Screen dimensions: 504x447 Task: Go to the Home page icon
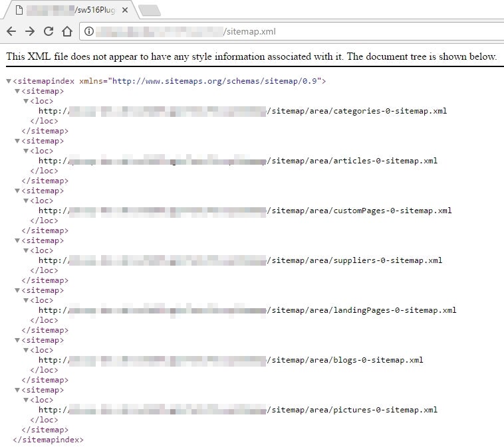point(66,31)
